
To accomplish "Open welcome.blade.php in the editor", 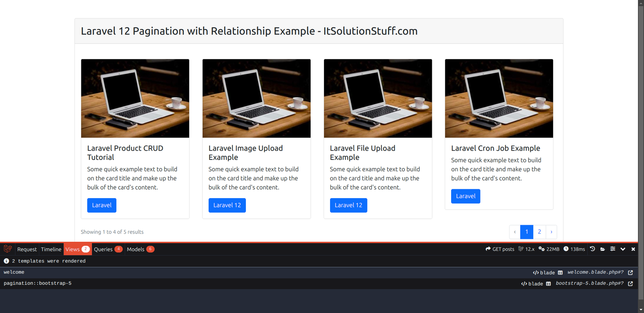I will click(x=630, y=273).
